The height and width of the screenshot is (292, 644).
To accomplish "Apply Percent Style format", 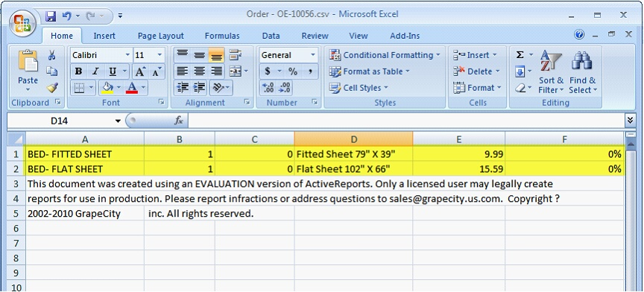I will pyautogui.click(x=293, y=72).
